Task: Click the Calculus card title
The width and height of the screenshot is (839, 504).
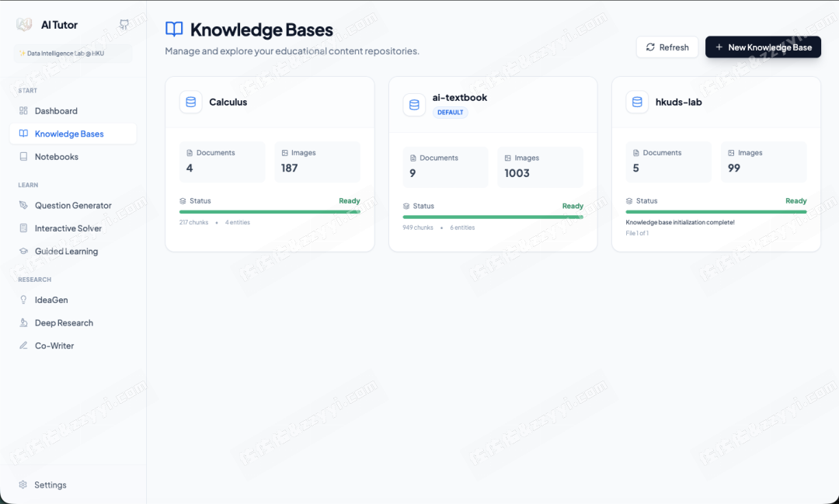Action: [228, 103]
